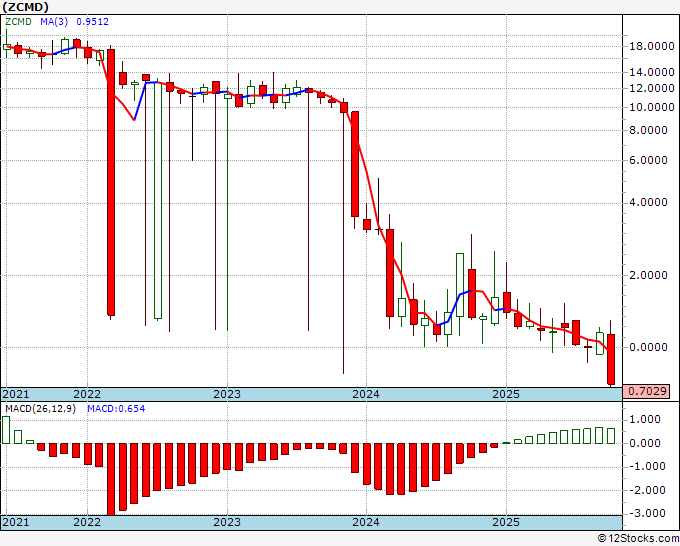Click the tall green candle mid-2022
Viewport: 680px width, 546px height.
158,200
